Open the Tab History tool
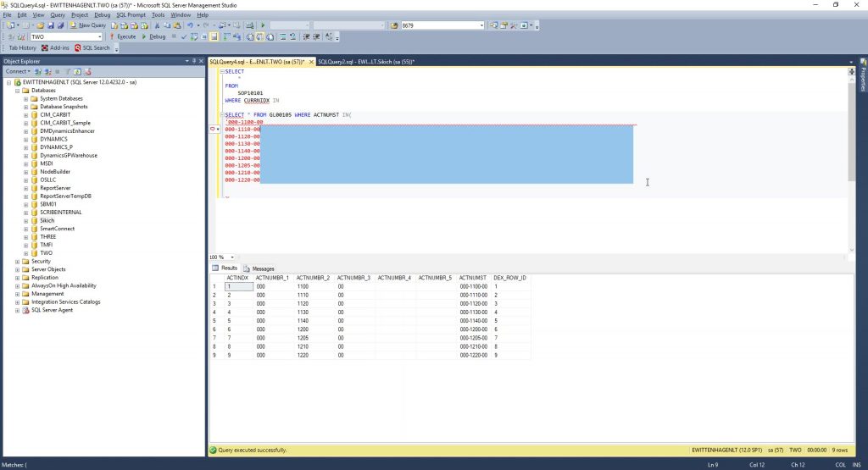The width and height of the screenshot is (868, 470). (22, 48)
